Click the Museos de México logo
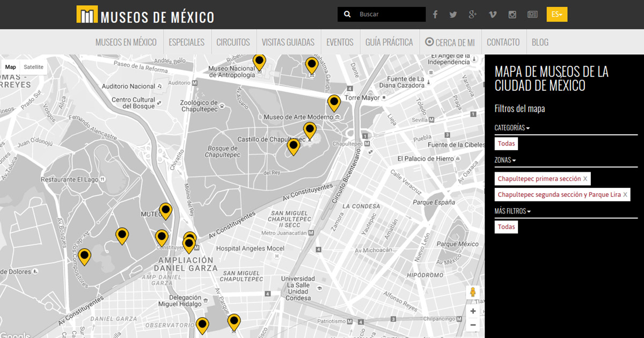This screenshot has height=338, width=644. [x=145, y=15]
